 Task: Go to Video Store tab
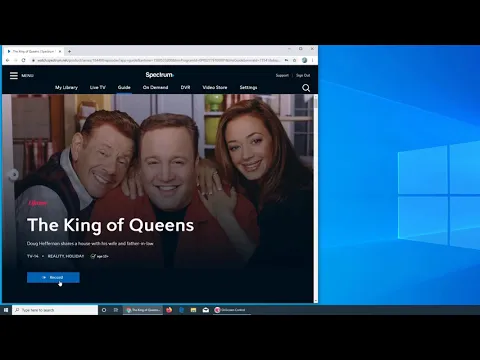tap(215, 87)
